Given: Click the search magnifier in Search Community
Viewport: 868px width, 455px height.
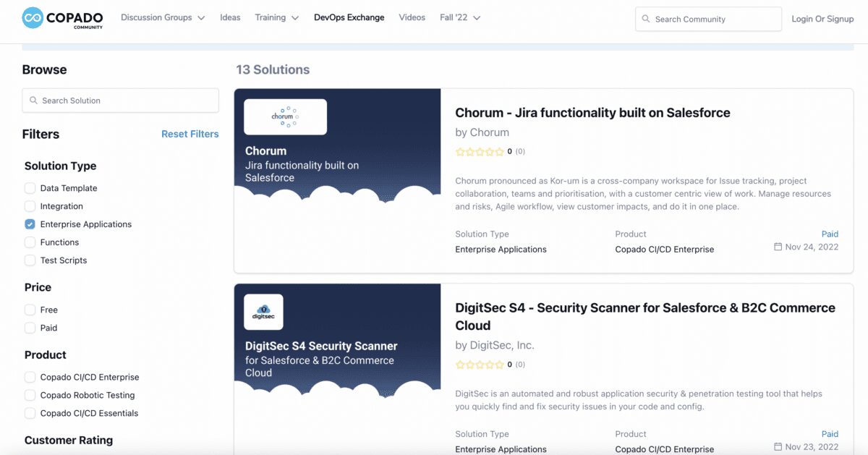Looking at the screenshot, I should [646, 19].
